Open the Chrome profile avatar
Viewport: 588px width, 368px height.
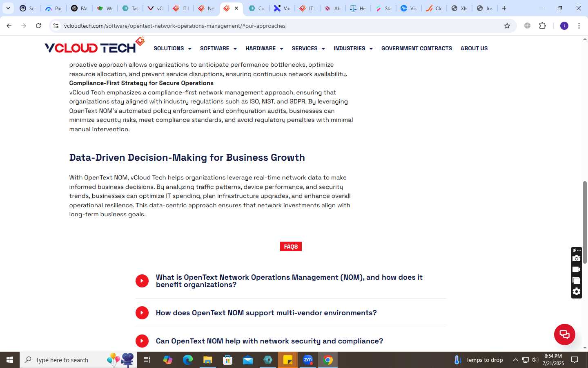coord(564,26)
